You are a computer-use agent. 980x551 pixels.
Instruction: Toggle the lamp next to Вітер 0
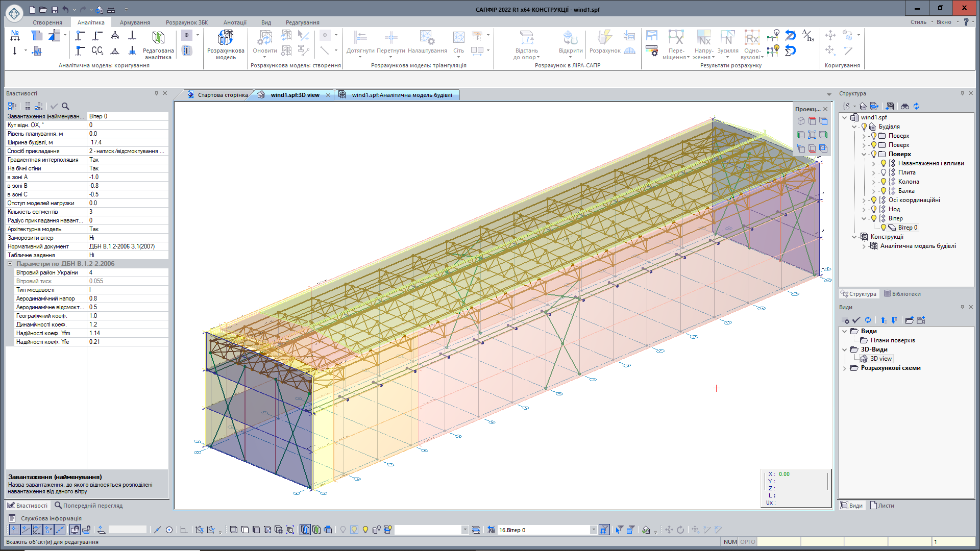[885, 228]
